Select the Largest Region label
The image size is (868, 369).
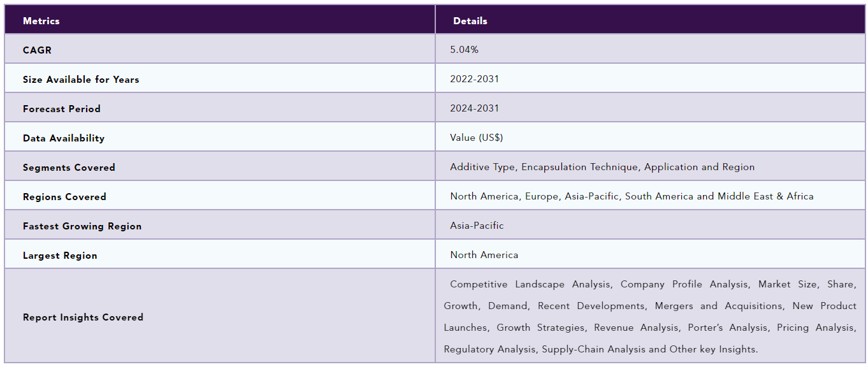(x=60, y=256)
